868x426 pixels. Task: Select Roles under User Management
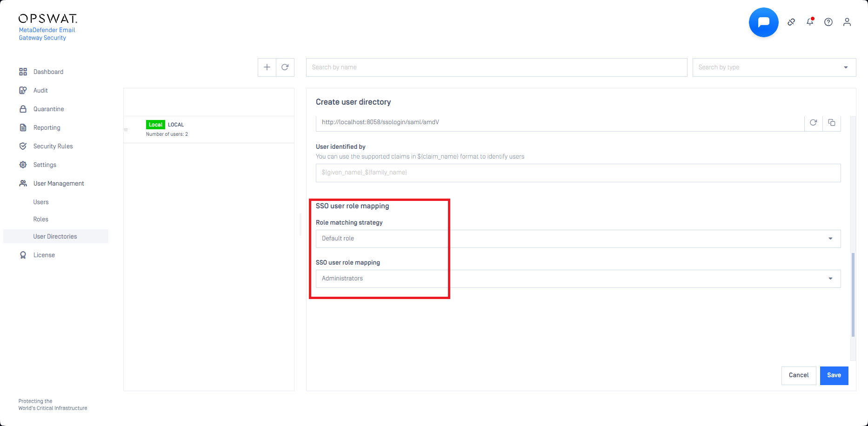pos(41,220)
